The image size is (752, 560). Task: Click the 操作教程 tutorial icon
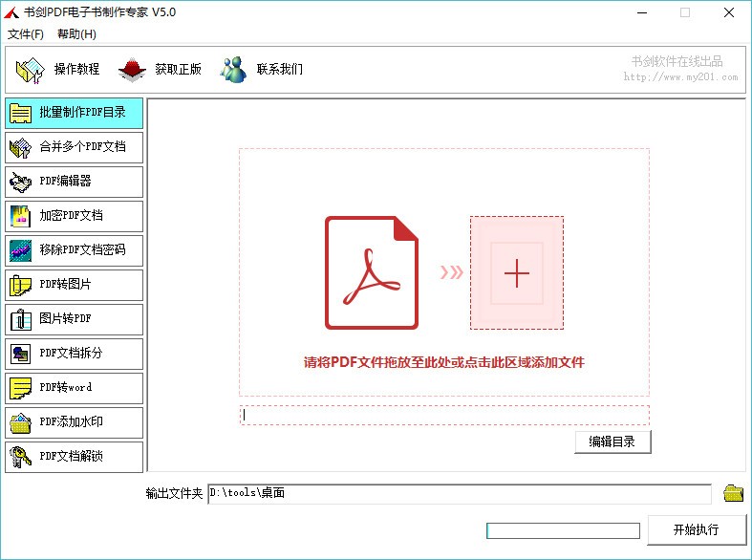(x=31, y=70)
